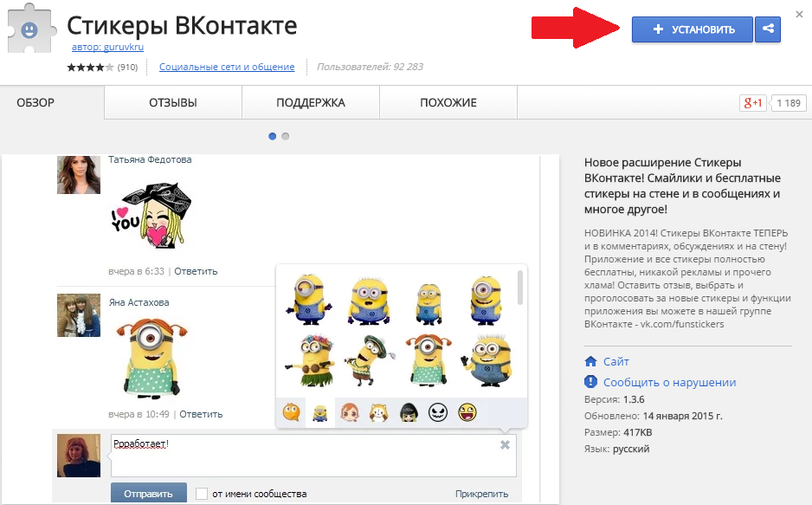Click the commenter avatar beside the text field
This screenshot has width=812, height=505.
pyautogui.click(x=79, y=456)
